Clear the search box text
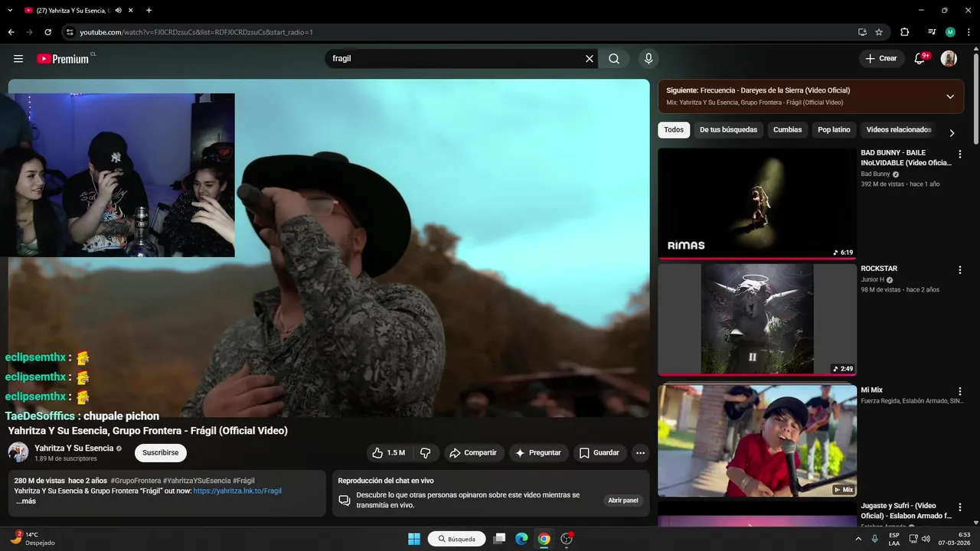The width and height of the screenshot is (980, 551). (x=590, y=59)
